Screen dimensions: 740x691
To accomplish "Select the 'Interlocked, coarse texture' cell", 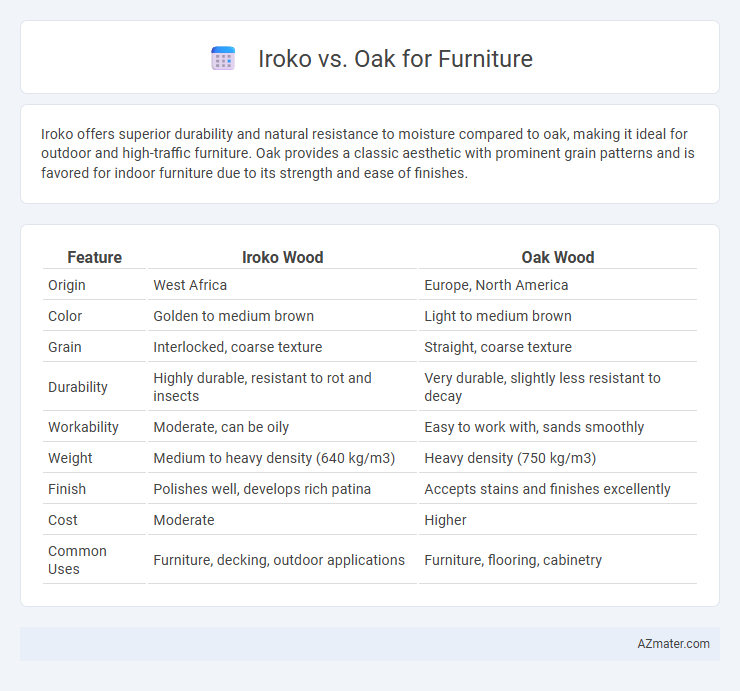I will click(x=237, y=347).
